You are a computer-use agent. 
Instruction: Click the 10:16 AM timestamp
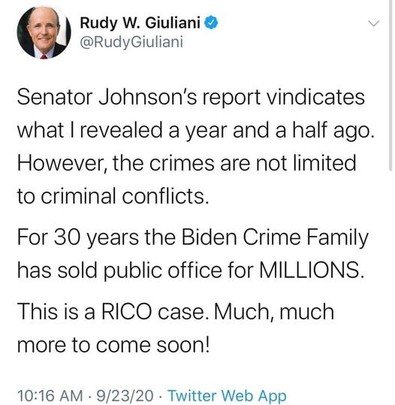coord(50,396)
